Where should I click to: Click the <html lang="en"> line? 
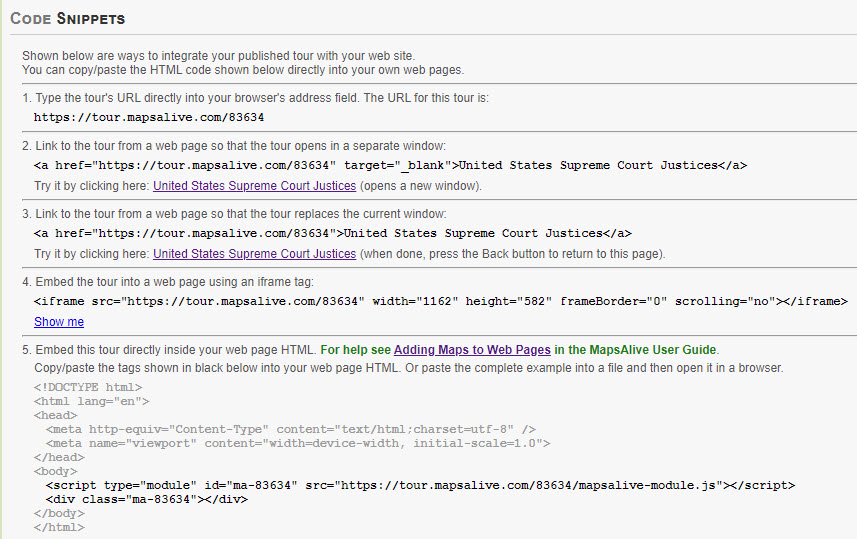coord(91,402)
